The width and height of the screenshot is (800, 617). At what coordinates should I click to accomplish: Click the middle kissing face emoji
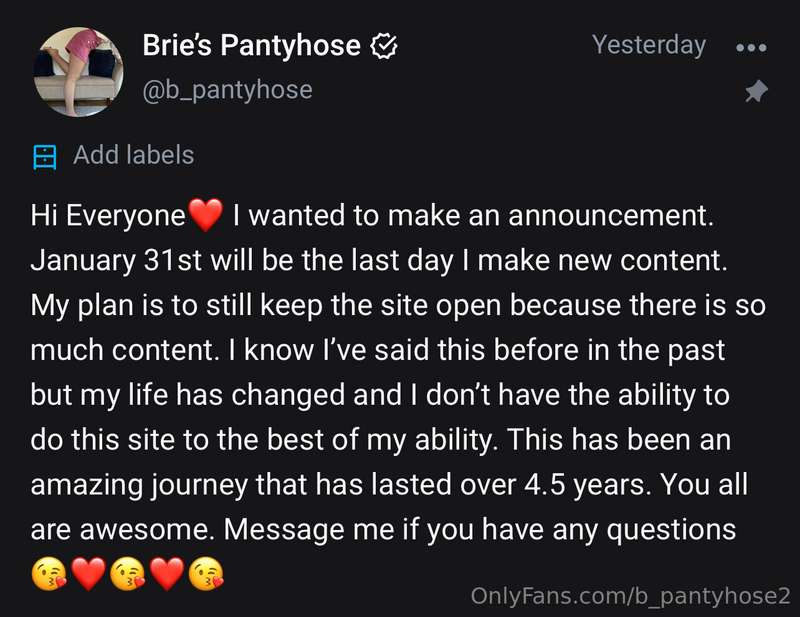pos(128,574)
